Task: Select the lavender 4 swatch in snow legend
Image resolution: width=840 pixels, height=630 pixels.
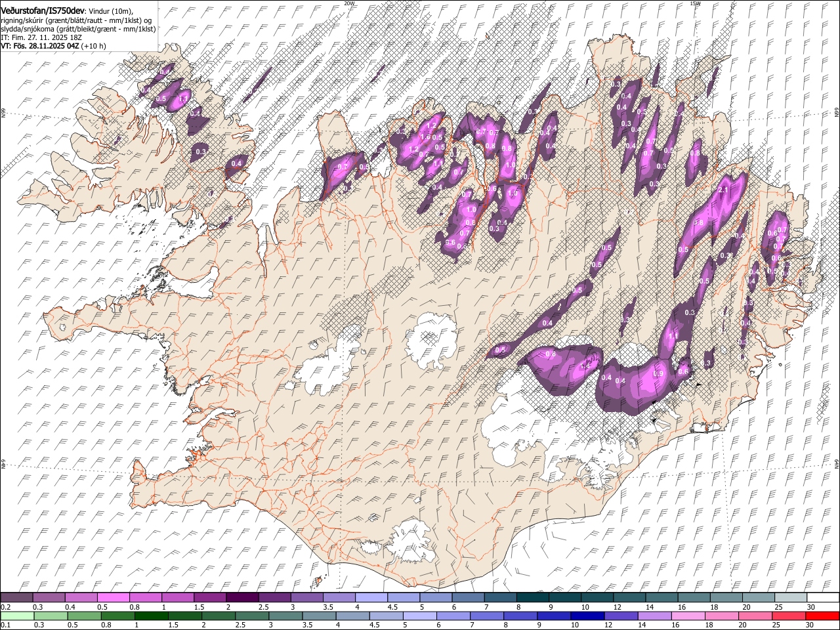Action: [x=371, y=598]
